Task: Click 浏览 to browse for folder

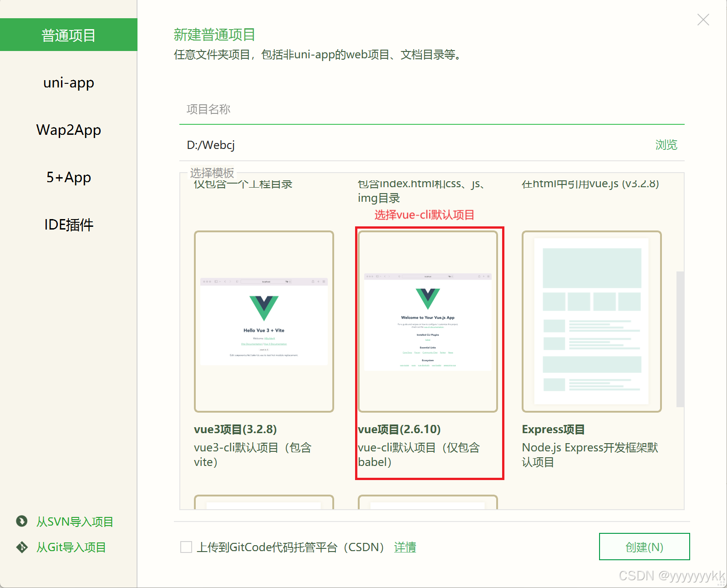Action: [x=666, y=145]
